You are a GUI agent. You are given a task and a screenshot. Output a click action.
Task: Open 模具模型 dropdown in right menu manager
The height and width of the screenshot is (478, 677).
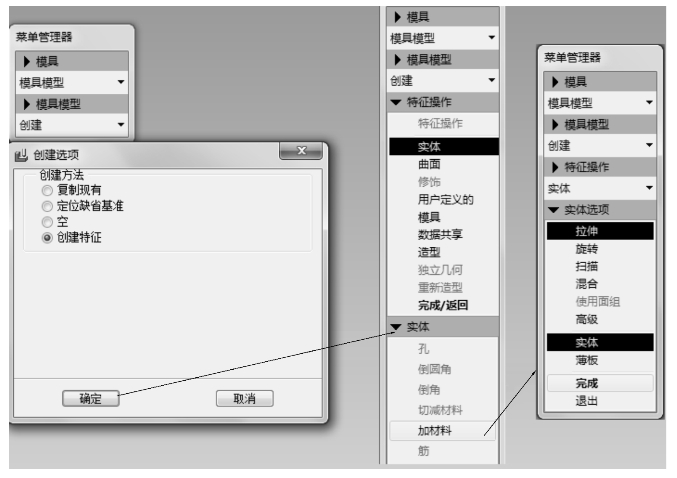click(601, 103)
